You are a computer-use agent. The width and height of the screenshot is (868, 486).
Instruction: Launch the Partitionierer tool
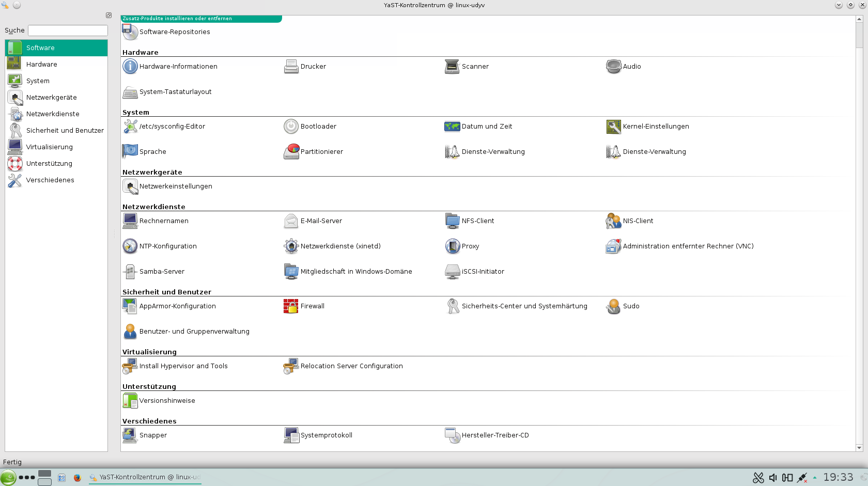(x=321, y=151)
